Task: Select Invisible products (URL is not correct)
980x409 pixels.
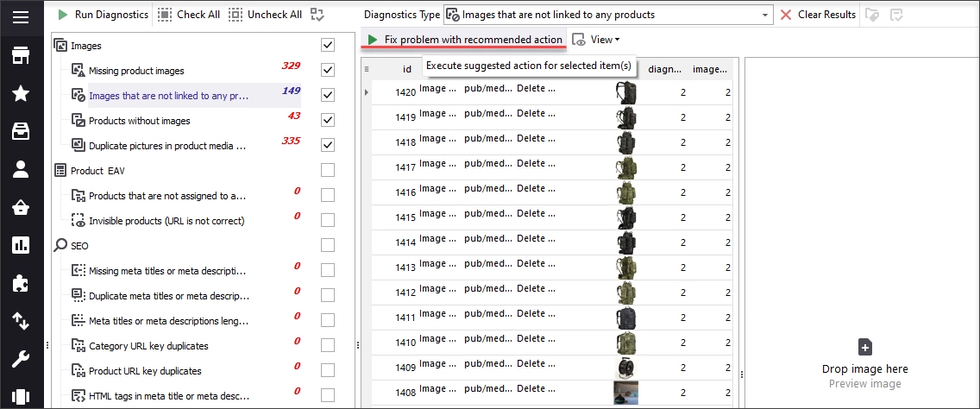Action: (166, 221)
